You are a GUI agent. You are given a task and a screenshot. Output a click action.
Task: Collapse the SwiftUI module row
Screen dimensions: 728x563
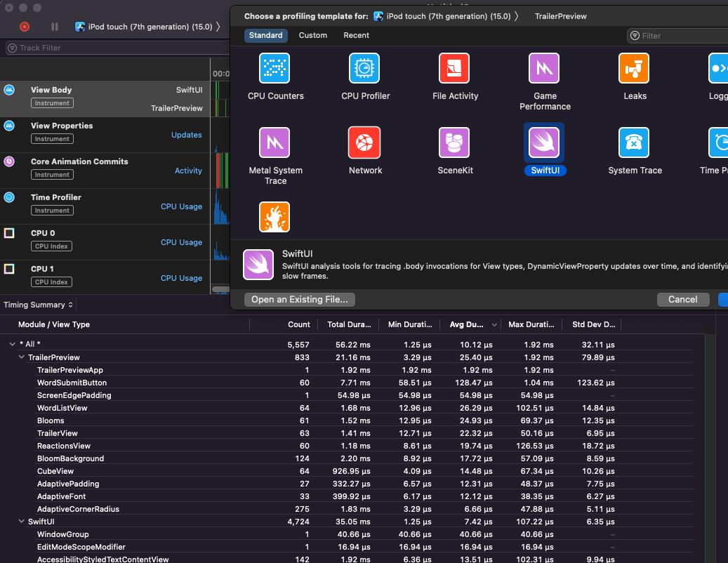coord(21,521)
